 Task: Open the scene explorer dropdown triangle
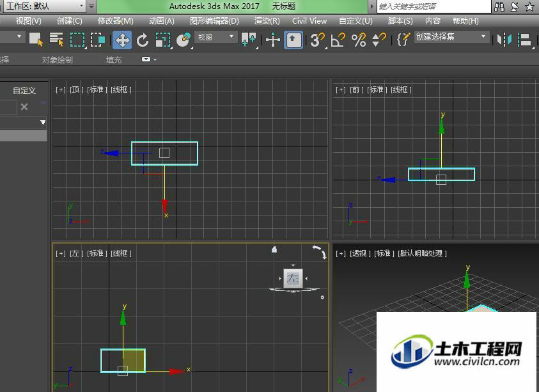pos(43,122)
